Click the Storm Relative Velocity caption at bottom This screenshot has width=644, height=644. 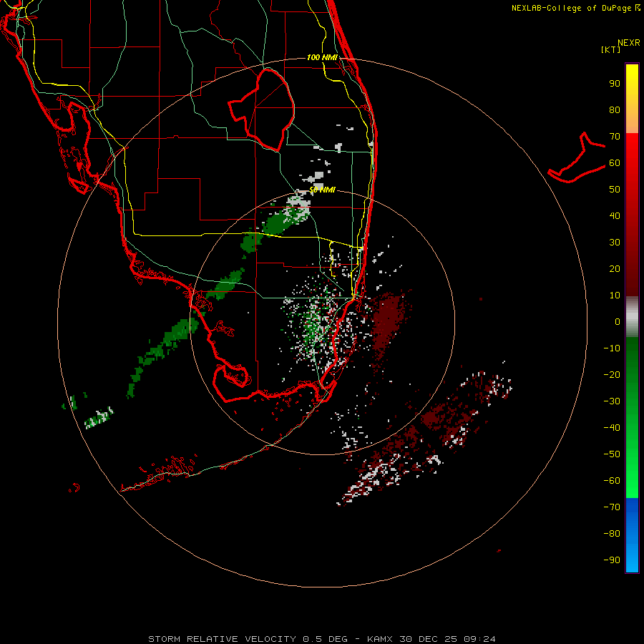click(x=322, y=639)
